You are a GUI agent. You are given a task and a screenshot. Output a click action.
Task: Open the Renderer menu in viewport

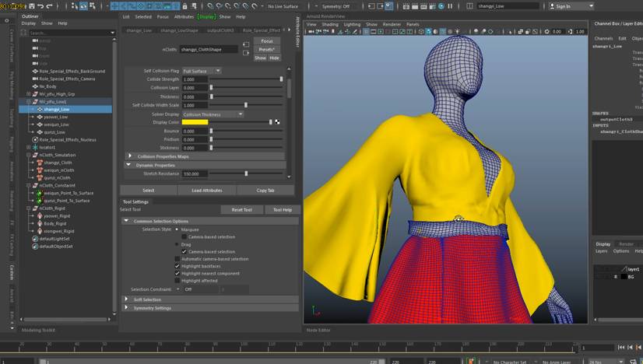point(392,24)
